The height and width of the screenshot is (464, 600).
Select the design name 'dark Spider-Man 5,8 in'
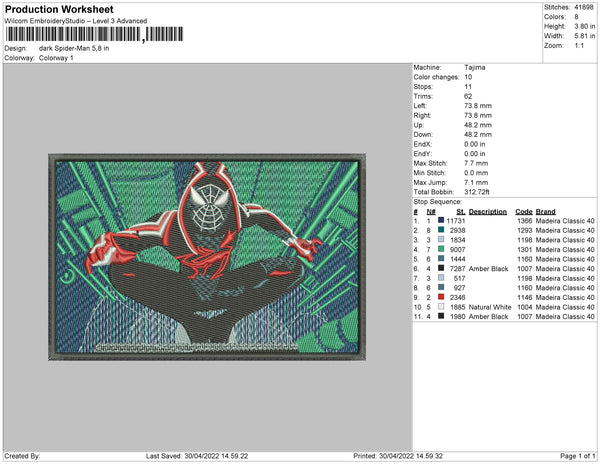point(74,48)
